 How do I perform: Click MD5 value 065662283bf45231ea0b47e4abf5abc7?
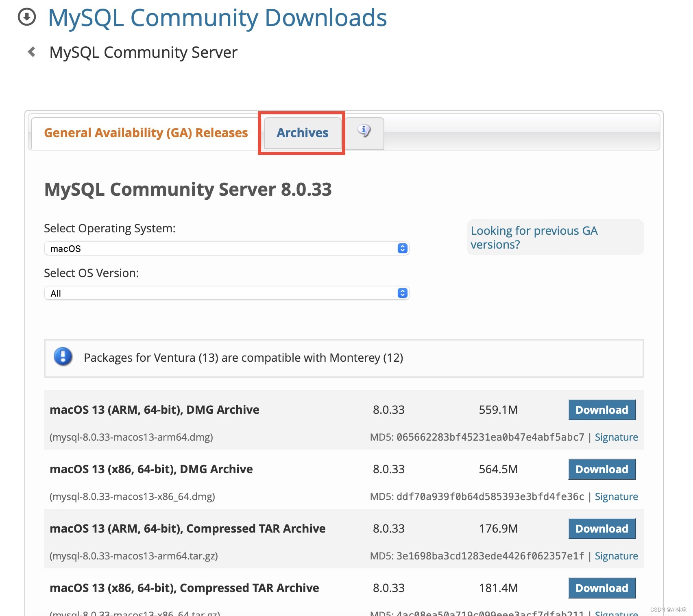point(490,437)
